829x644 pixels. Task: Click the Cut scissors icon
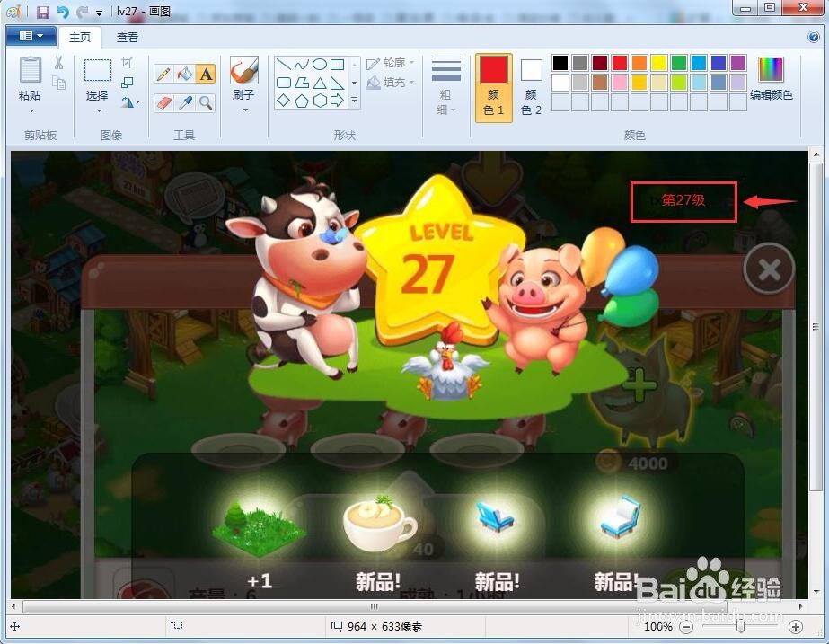coord(58,63)
